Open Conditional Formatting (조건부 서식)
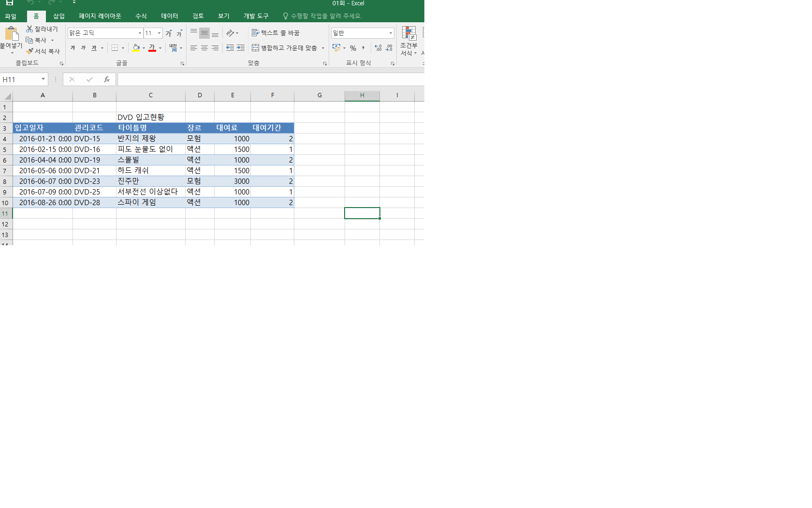 pos(409,41)
